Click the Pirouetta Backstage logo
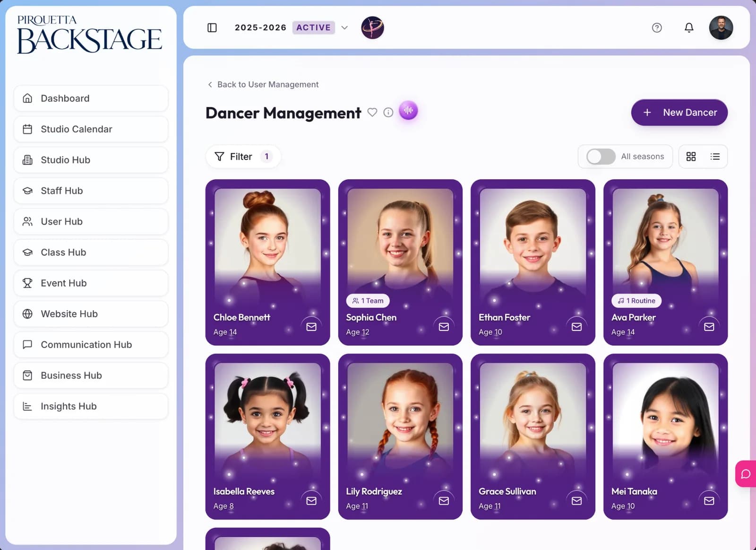 (x=90, y=34)
